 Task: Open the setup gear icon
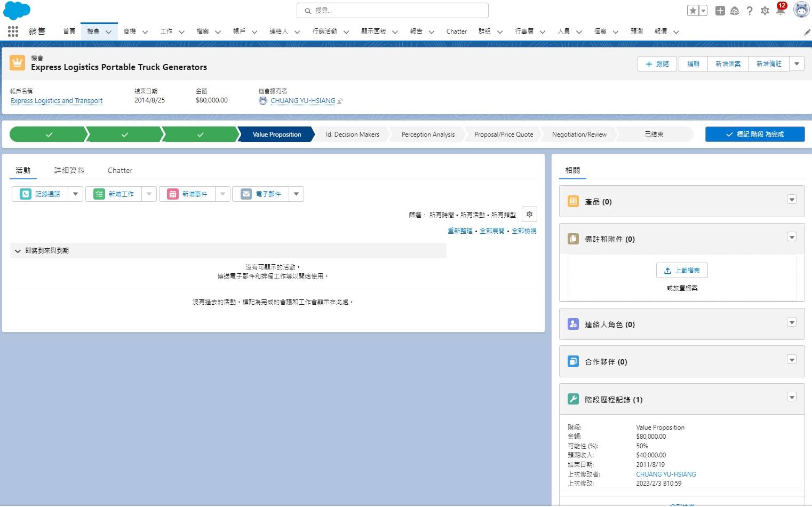tap(765, 11)
